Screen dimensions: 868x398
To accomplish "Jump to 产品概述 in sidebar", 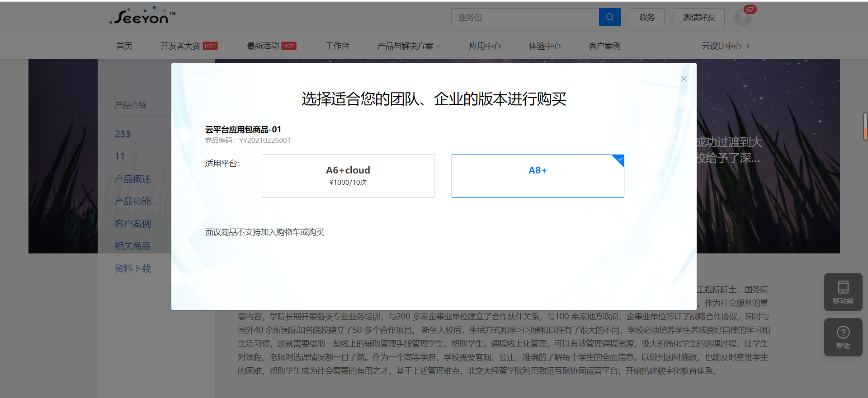I will 133,179.
